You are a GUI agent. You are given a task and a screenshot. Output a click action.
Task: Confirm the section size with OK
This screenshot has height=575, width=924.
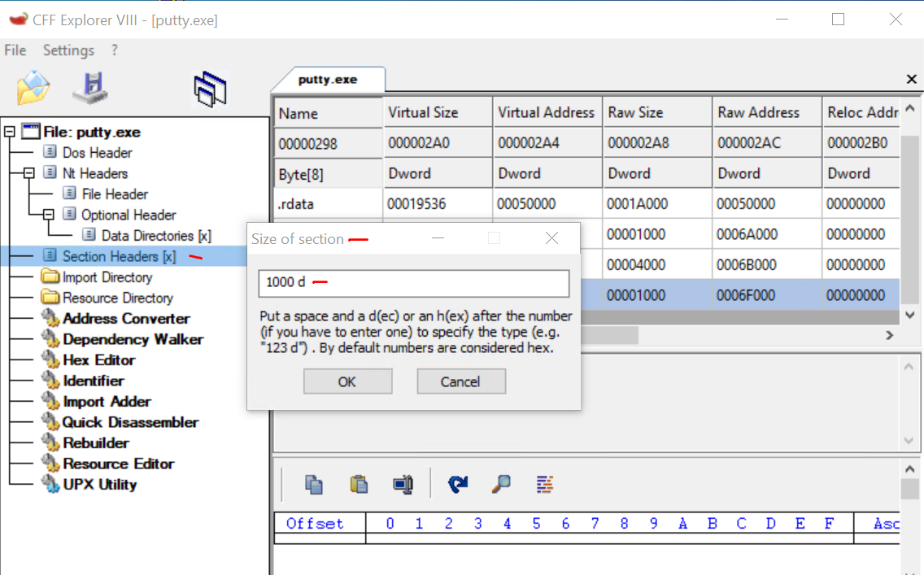pos(347,381)
